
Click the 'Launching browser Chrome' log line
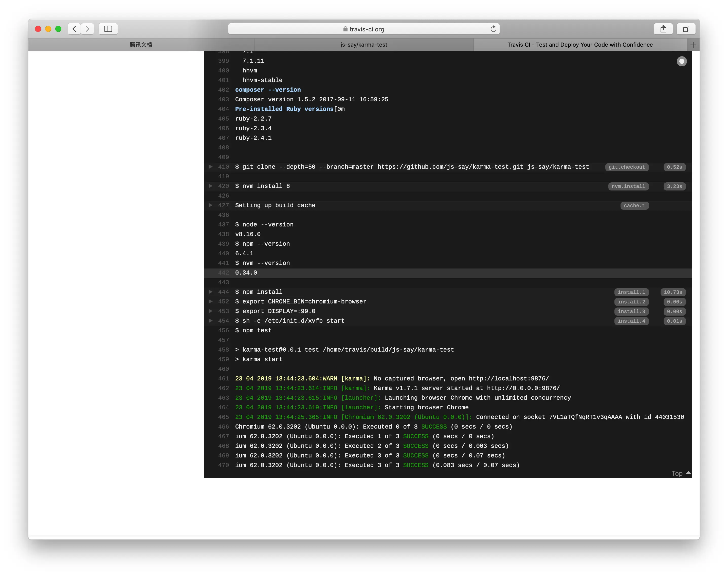pyautogui.click(x=403, y=398)
